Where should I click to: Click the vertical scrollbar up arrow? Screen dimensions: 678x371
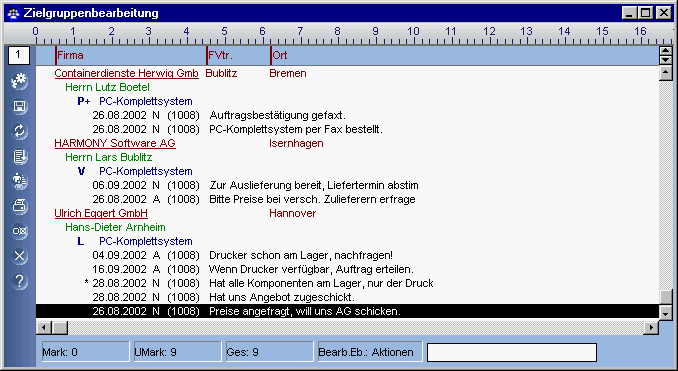coord(666,73)
